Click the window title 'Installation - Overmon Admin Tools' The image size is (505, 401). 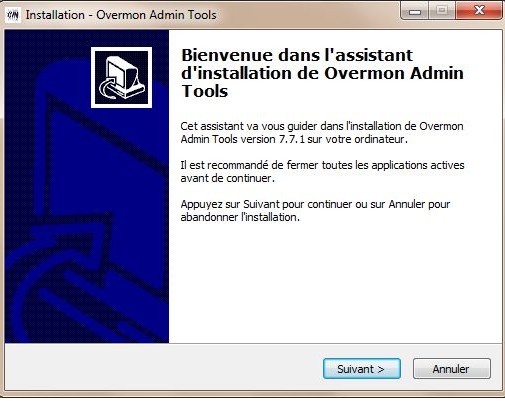pyautogui.click(x=121, y=15)
